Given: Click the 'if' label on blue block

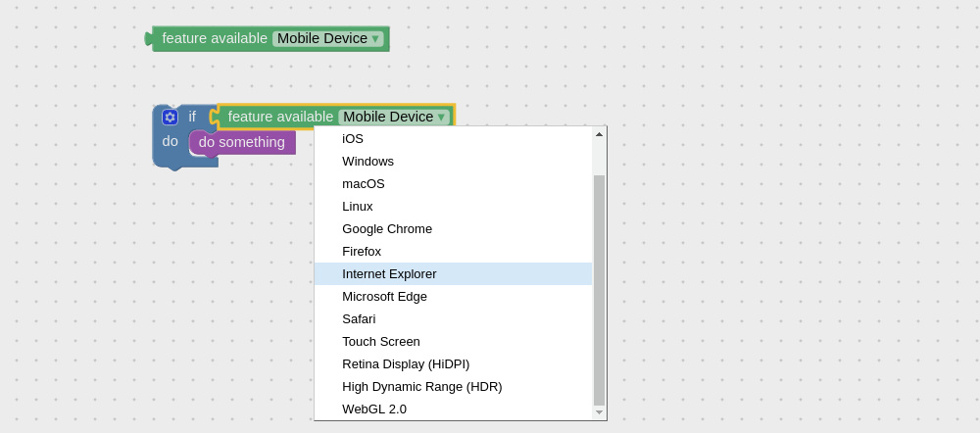Looking at the screenshot, I should (x=192, y=117).
